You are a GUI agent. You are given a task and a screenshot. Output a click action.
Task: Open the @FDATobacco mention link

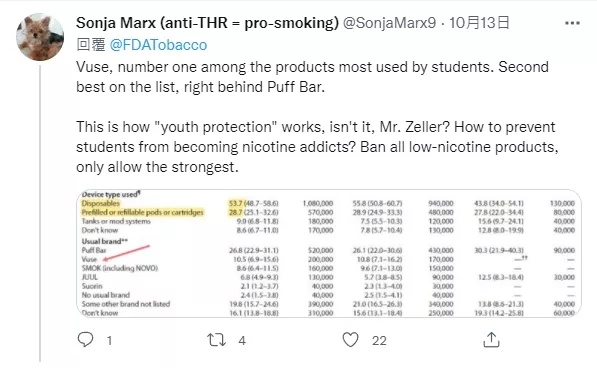pyautogui.click(x=158, y=45)
